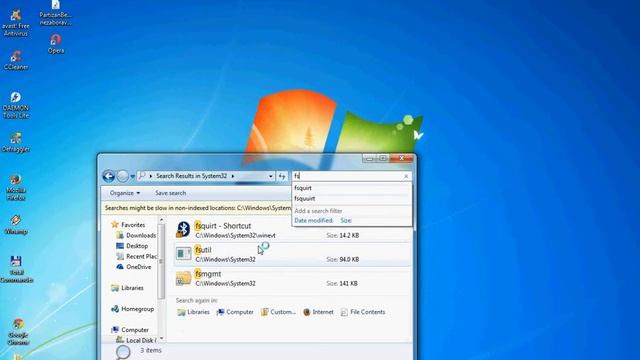Add the 'Size:' search filter
This screenshot has width=640, height=360.
tap(346, 220)
